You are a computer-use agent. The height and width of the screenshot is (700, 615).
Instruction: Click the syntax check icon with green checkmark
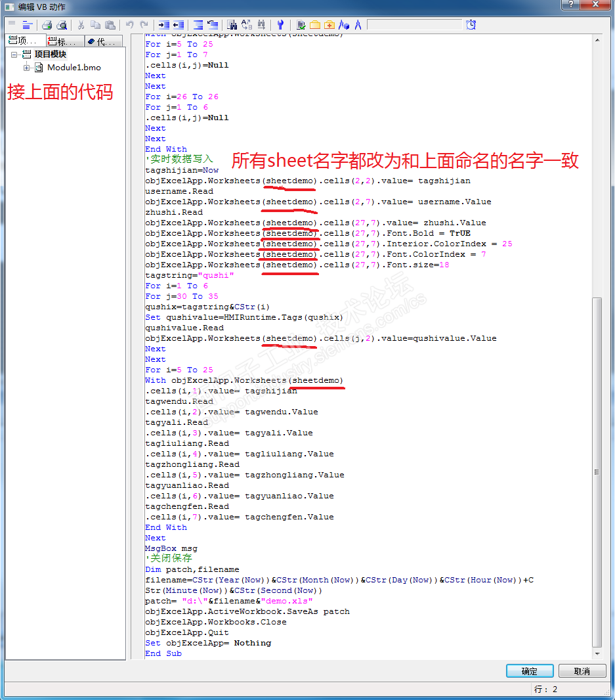click(301, 25)
